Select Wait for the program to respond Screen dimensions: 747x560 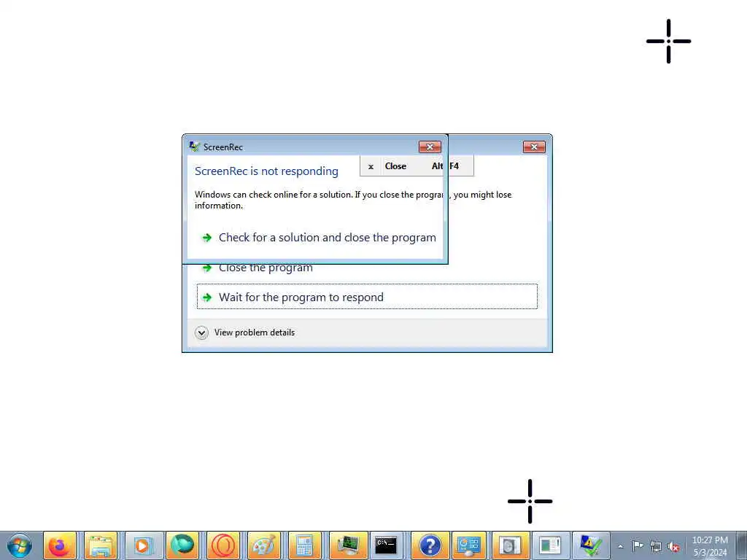367,297
